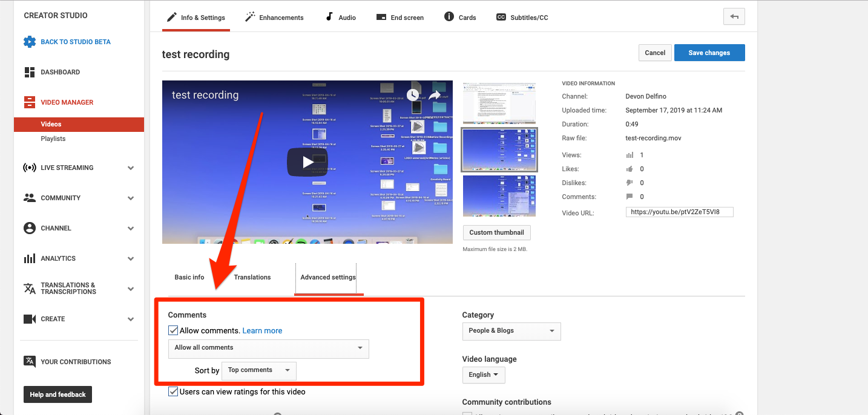Switch to the Basic info tab
The width and height of the screenshot is (868, 415).
pos(189,277)
